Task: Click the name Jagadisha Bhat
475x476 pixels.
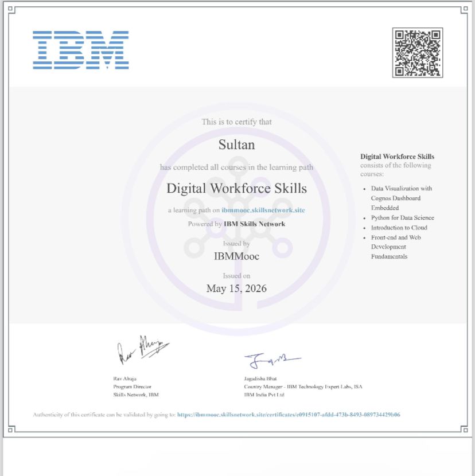Action: coord(260,379)
